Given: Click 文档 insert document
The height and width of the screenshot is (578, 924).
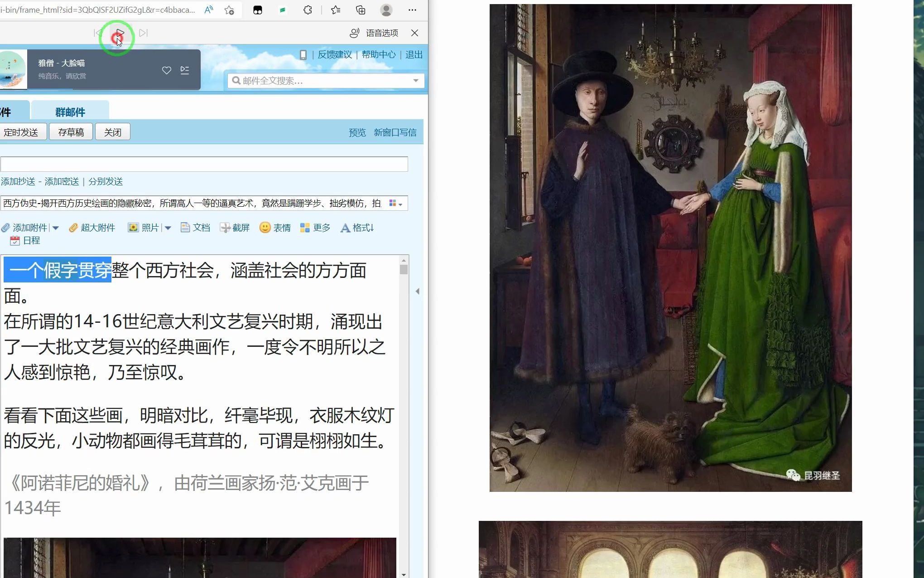Looking at the screenshot, I should click(x=196, y=228).
